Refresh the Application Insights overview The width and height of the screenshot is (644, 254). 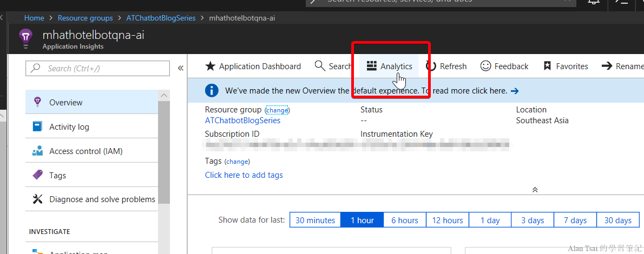click(446, 66)
